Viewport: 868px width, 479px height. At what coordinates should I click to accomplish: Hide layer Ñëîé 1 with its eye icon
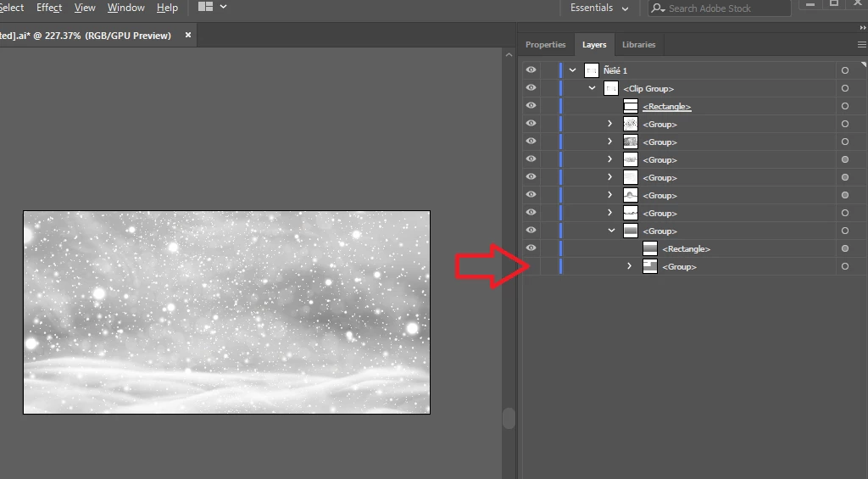531,70
